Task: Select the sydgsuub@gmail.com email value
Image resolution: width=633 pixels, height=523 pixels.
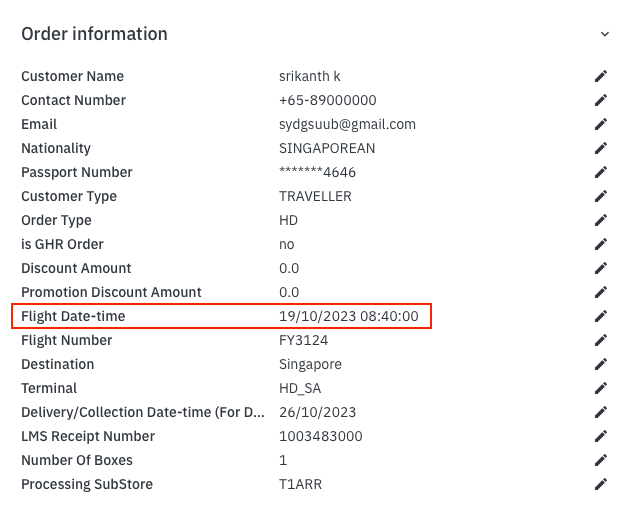Action: coord(347,124)
